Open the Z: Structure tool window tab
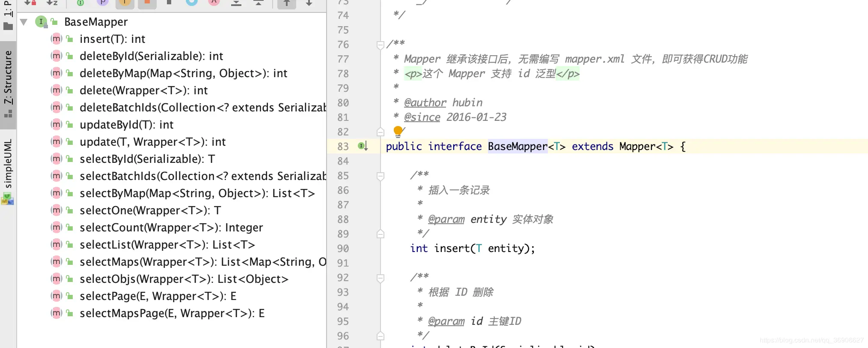 [8, 85]
